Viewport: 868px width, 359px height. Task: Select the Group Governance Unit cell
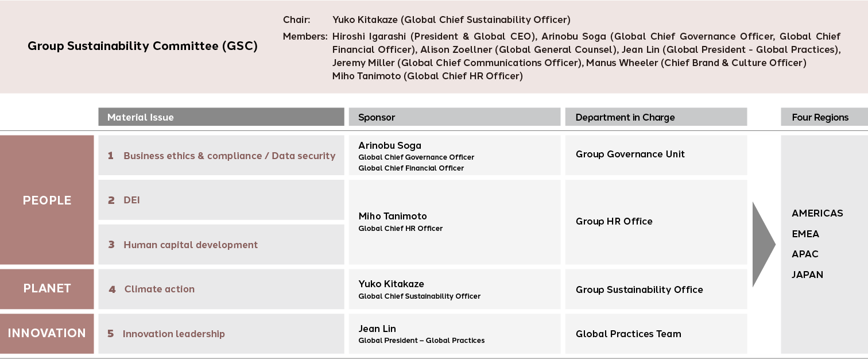click(x=656, y=155)
